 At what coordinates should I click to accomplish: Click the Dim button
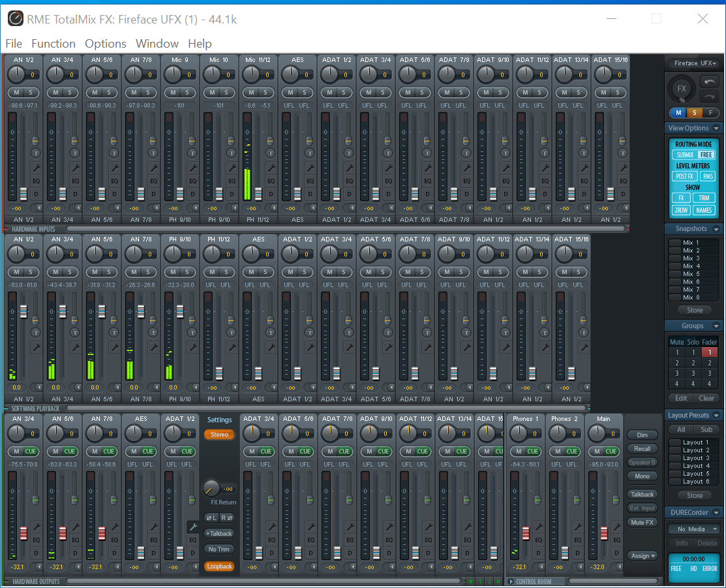643,435
